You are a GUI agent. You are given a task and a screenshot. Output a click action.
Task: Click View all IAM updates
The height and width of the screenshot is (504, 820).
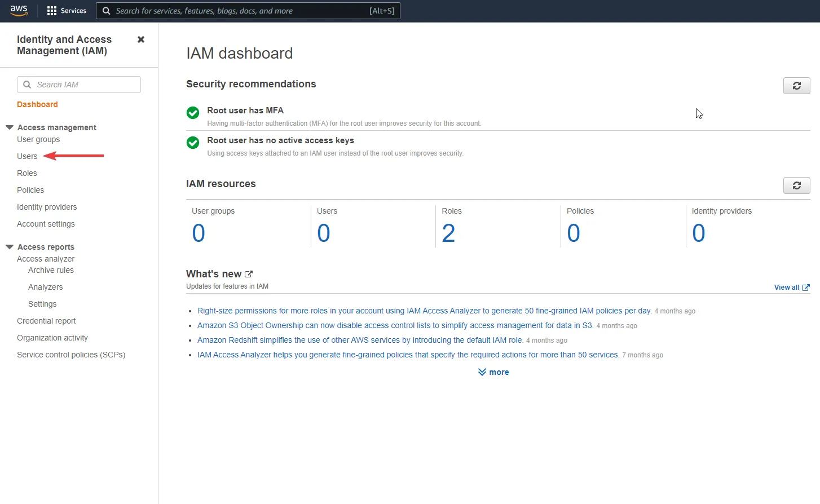(x=786, y=288)
